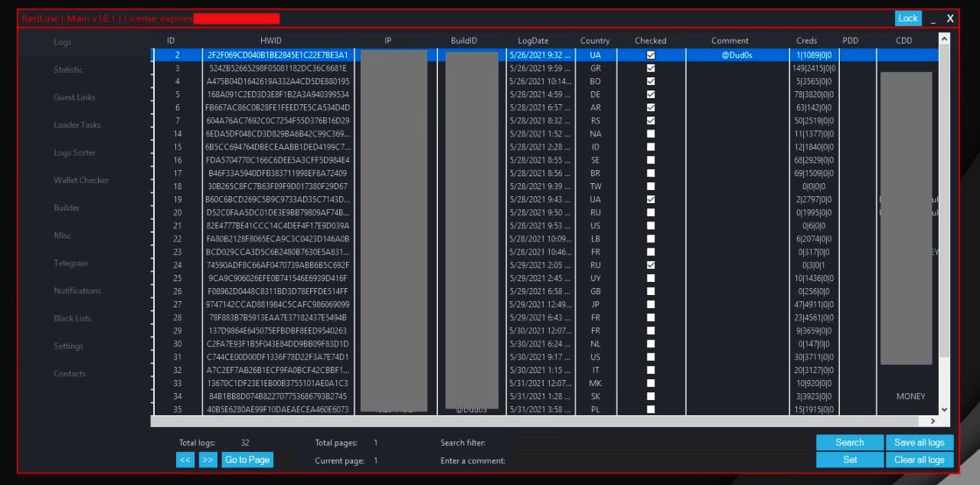Enable the Checked checkbox for row ID 14
980x485 pixels.
pos(650,133)
